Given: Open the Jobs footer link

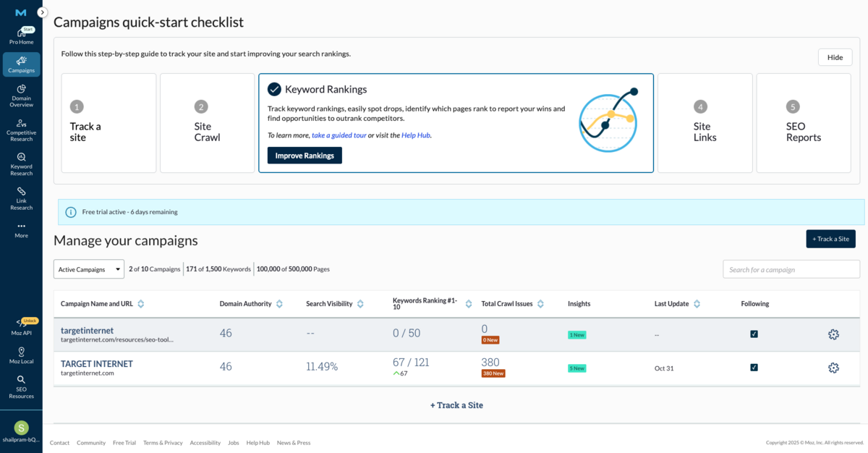Looking at the screenshot, I should pyautogui.click(x=234, y=443).
